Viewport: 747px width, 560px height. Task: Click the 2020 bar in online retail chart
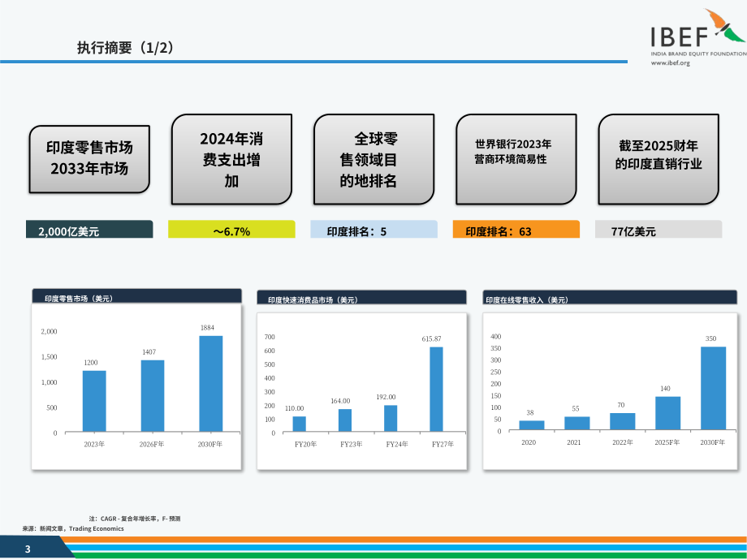tap(532, 425)
